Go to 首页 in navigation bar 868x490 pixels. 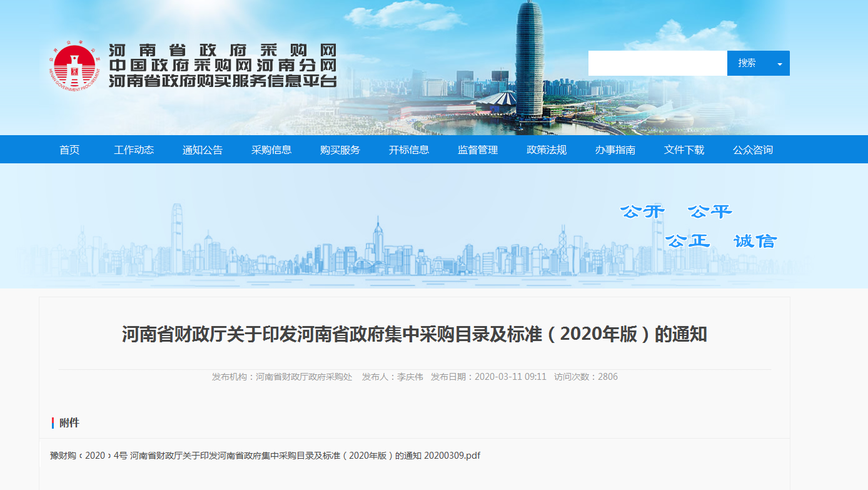tap(69, 150)
